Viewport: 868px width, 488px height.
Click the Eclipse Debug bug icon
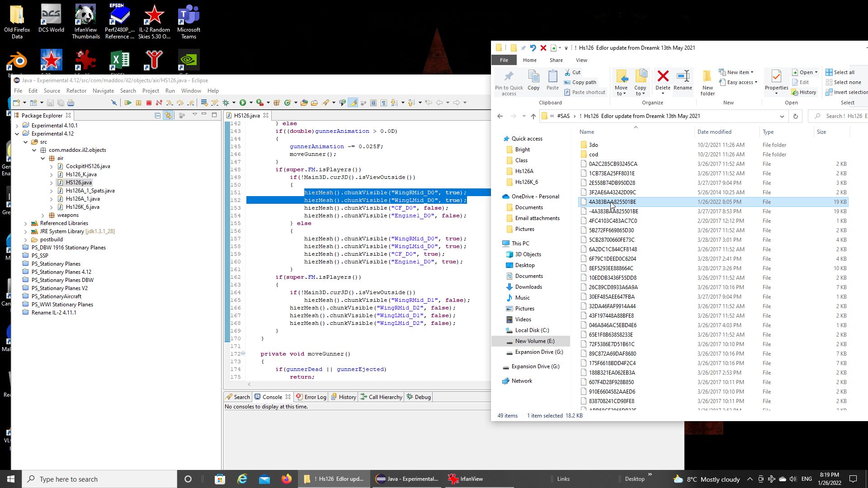point(226,103)
